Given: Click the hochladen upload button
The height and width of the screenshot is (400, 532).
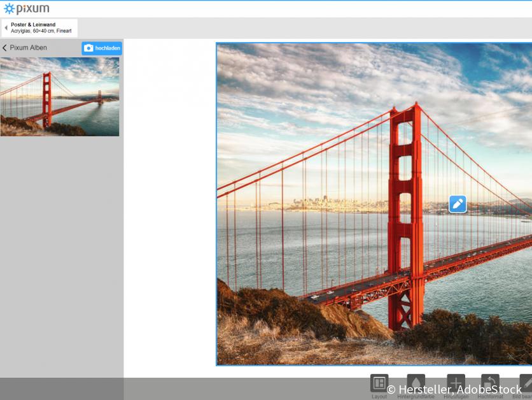Looking at the screenshot, I should point(102,48).
